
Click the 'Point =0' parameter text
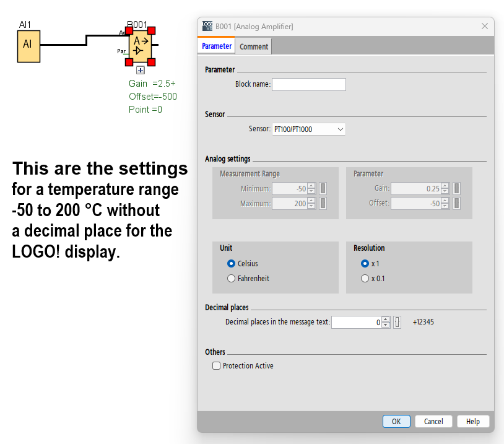[x=146, y=110]
